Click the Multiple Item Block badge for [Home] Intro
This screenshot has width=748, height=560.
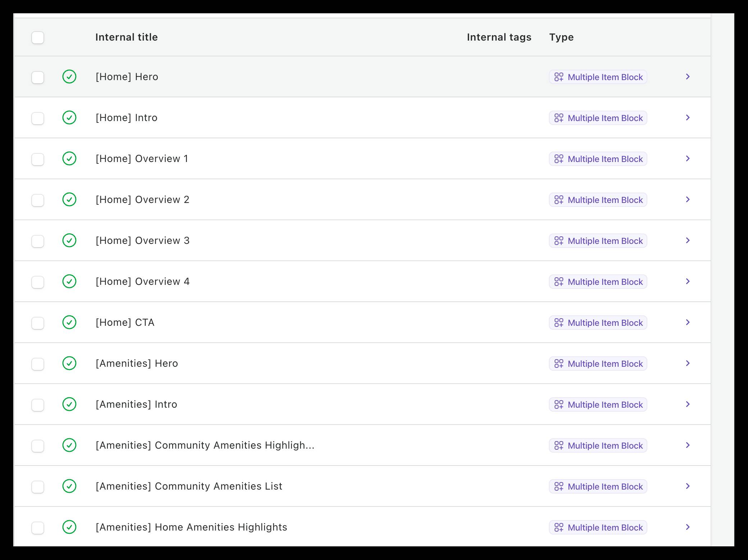(x=598, y=118)
